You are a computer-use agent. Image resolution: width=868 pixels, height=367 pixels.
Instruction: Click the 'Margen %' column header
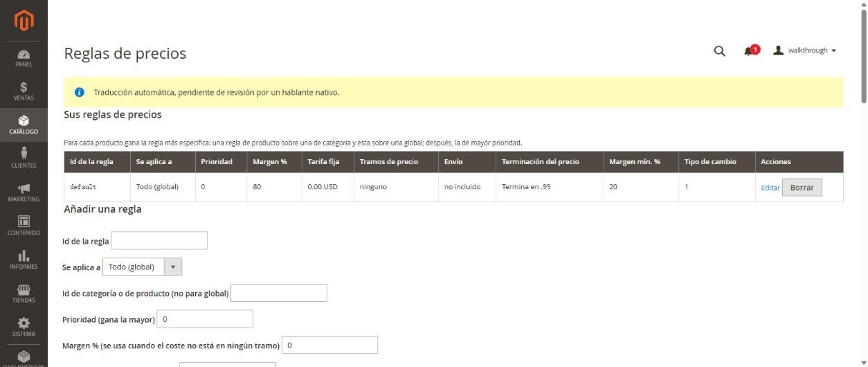coord(273,162)
